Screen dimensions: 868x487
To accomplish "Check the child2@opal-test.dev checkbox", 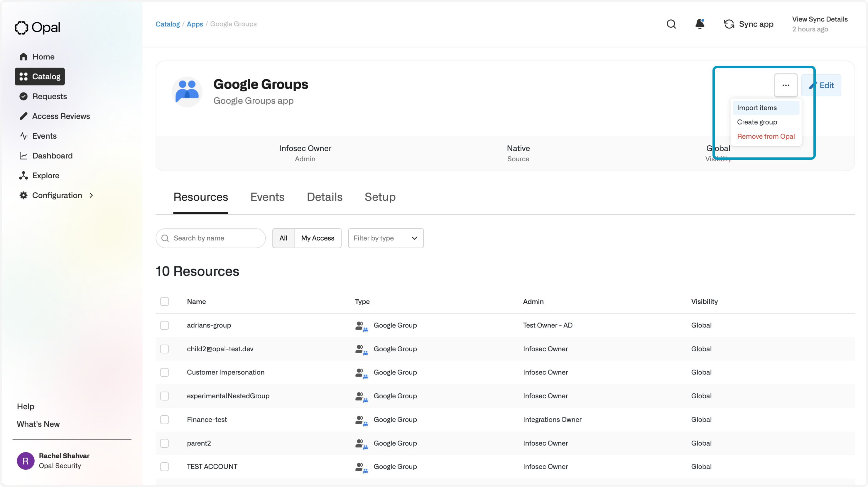I will tap(164, 349).
